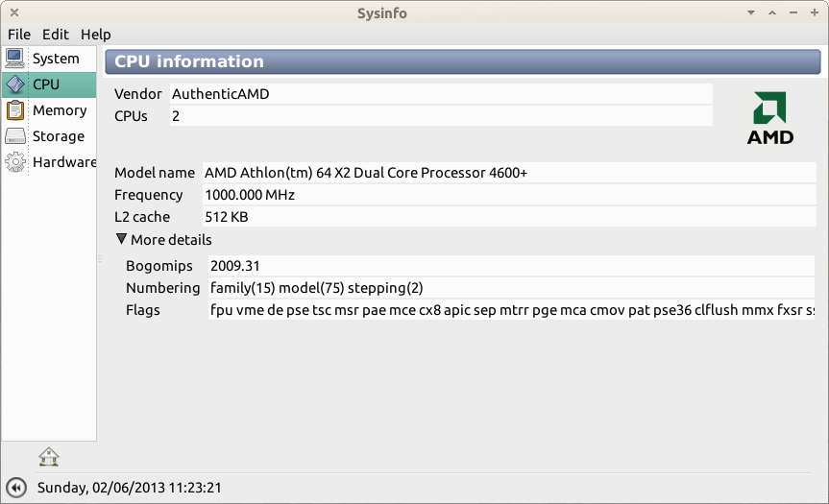Select the Storage drive icon
This screenshot has width=829, height=504.
click(x=15, y=136)
